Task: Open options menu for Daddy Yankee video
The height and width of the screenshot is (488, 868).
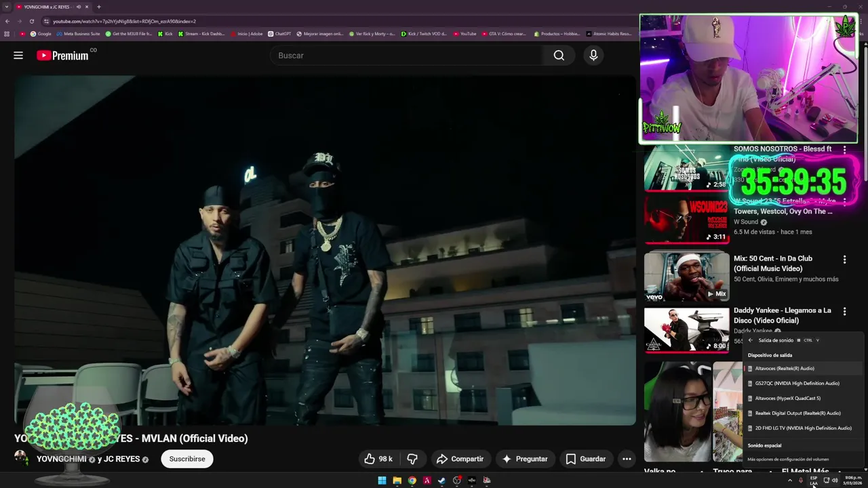Action: coord(844,312)
